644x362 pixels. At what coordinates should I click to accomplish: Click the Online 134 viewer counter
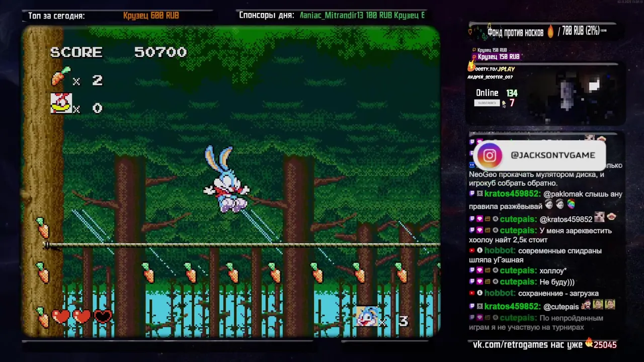coord(497,93)
